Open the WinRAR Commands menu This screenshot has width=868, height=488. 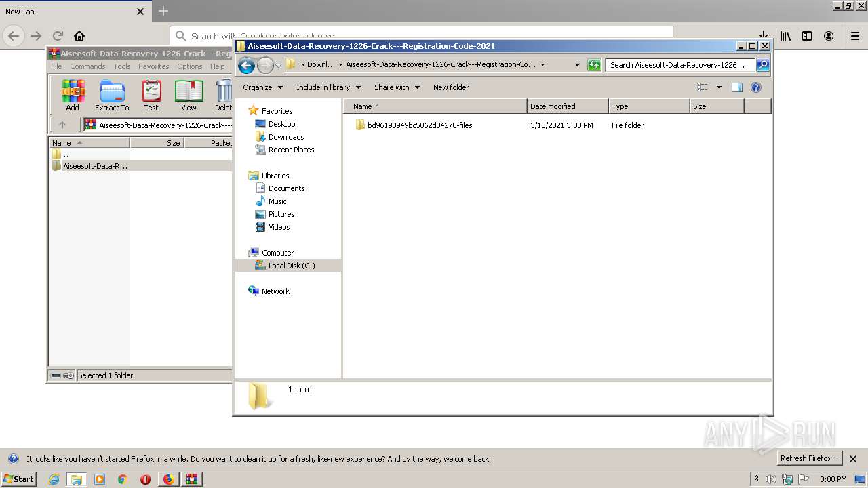click(87, 66)
